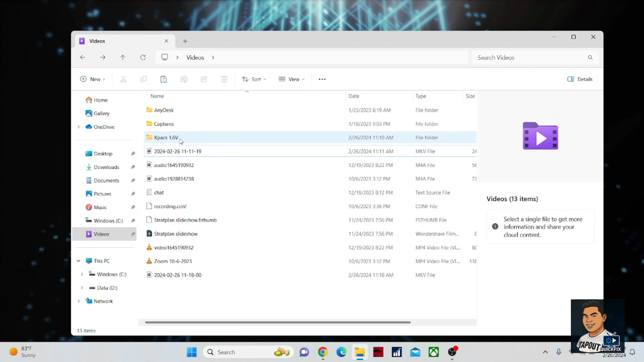Image resolution: width=644 pixels, height=362 pixels.
Task: Go forward with the Forward arrow
Action: coord(103,58)
